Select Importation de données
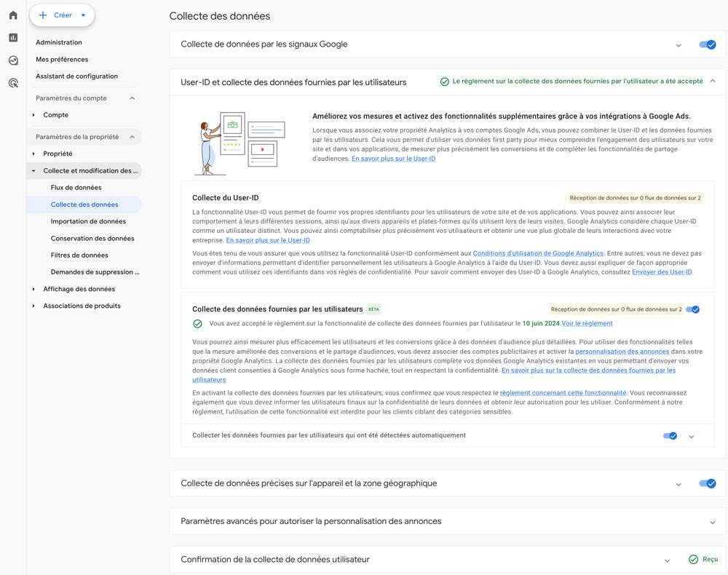 pyautogui.click(x=88, y=221)
